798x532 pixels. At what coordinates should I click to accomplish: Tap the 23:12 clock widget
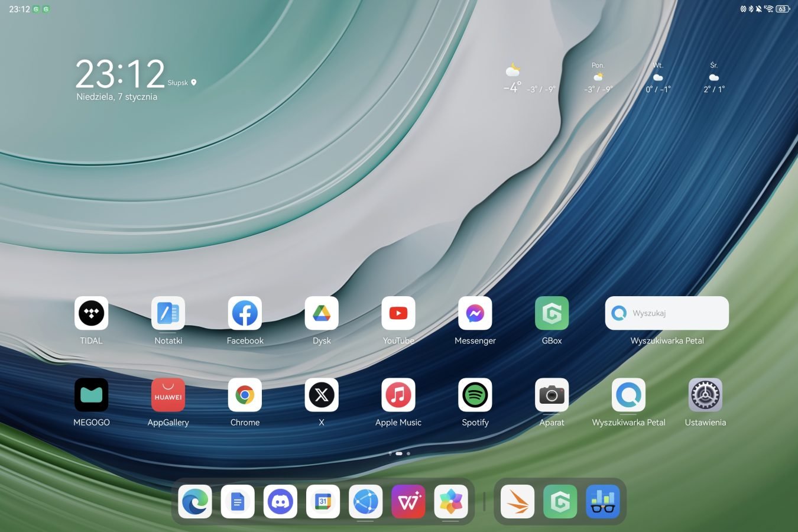coord(120,74)
